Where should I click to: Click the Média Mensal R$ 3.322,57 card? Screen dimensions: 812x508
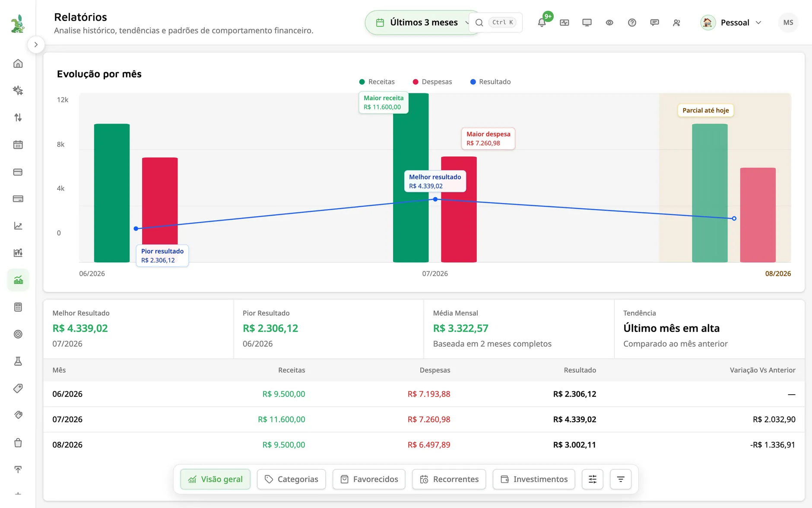pos(519,329)
